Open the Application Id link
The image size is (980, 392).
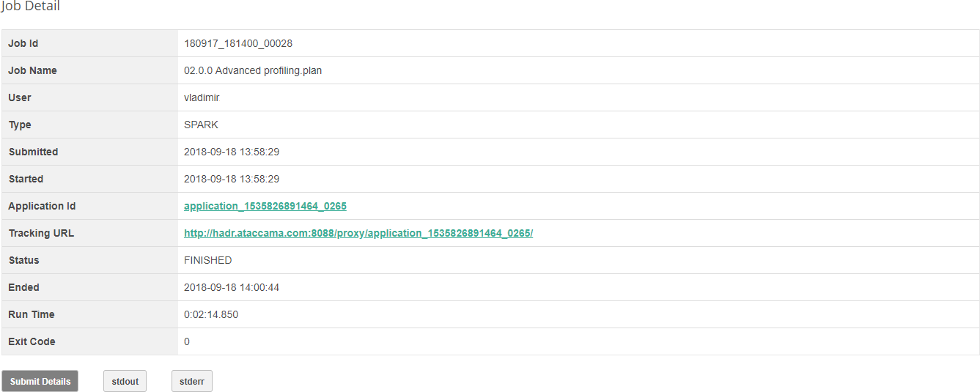pyautogui.click(x=265, y=206)
